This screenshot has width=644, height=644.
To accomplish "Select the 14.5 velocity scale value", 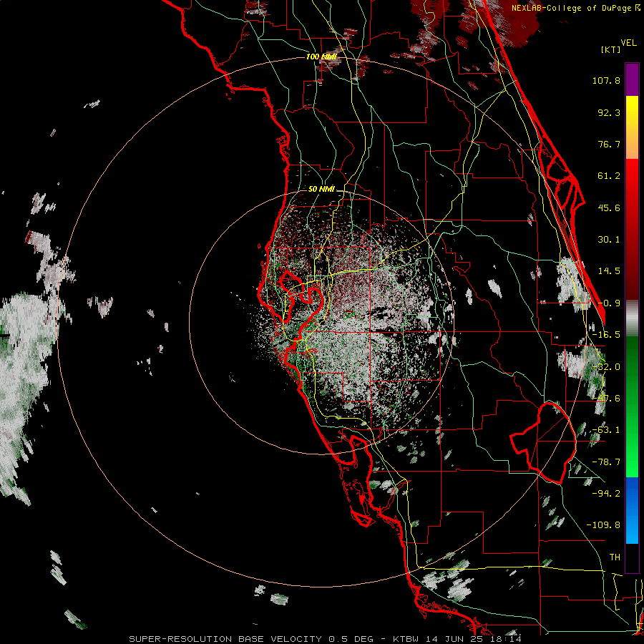I will point(609,271).
